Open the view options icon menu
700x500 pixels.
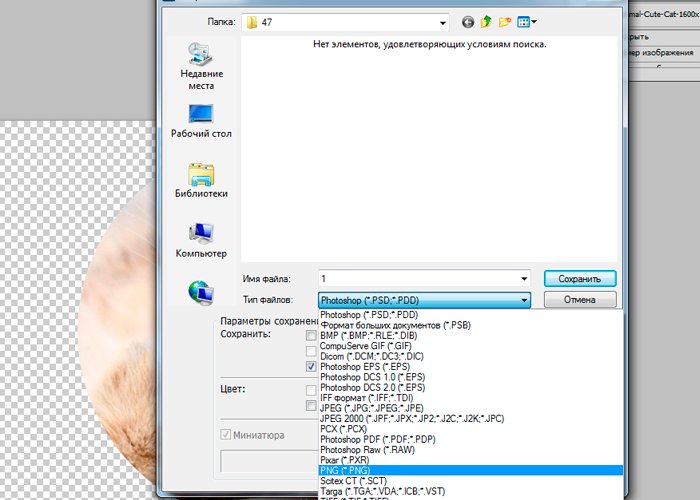pyautogui.click(x=527, y=21)
